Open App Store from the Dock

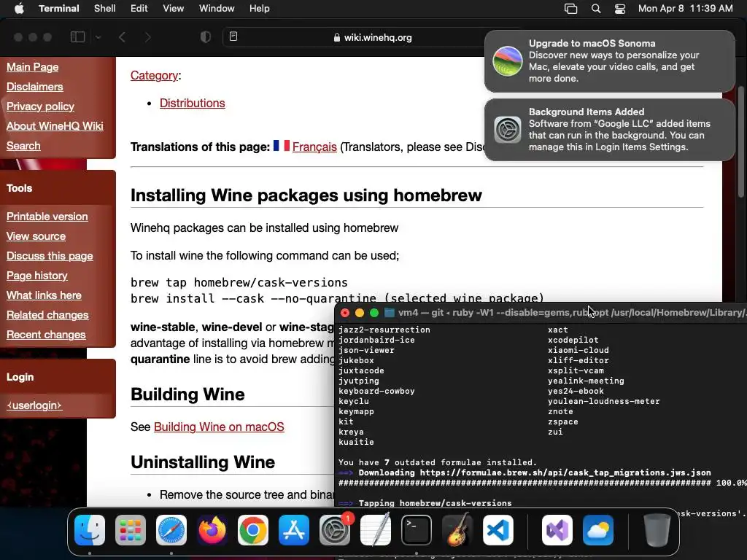pos(294,530)
